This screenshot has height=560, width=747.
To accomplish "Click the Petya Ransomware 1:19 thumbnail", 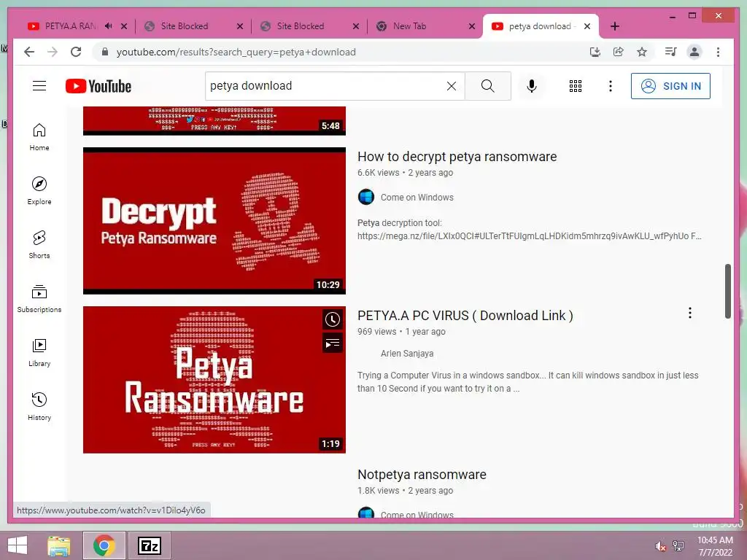I will (214, 379).
